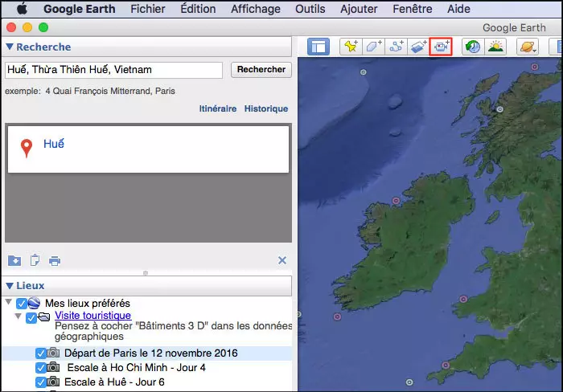
Task: Copy search results to My Places folder icon
Action: pos(14,260)
